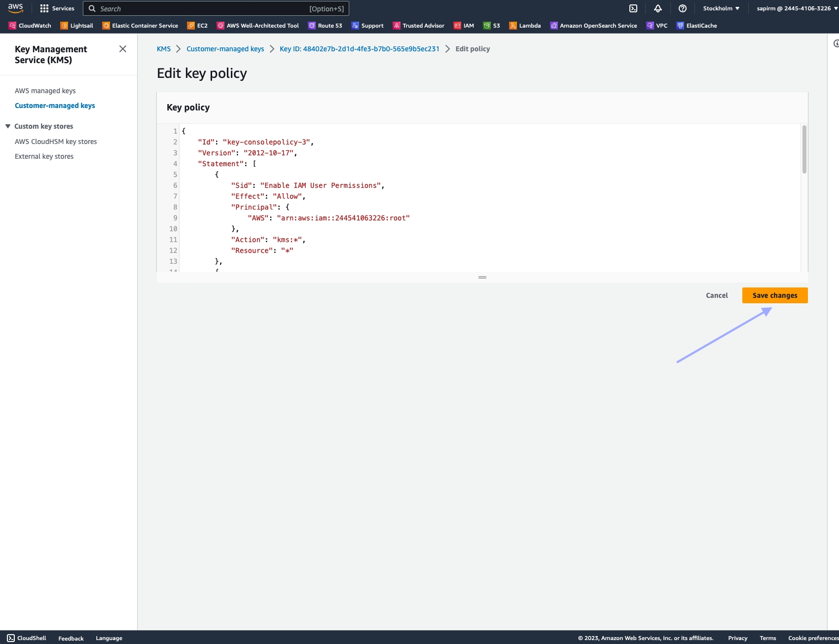Open the sapirm account menu dropdown
839x644 pixels.
point(797,8)
